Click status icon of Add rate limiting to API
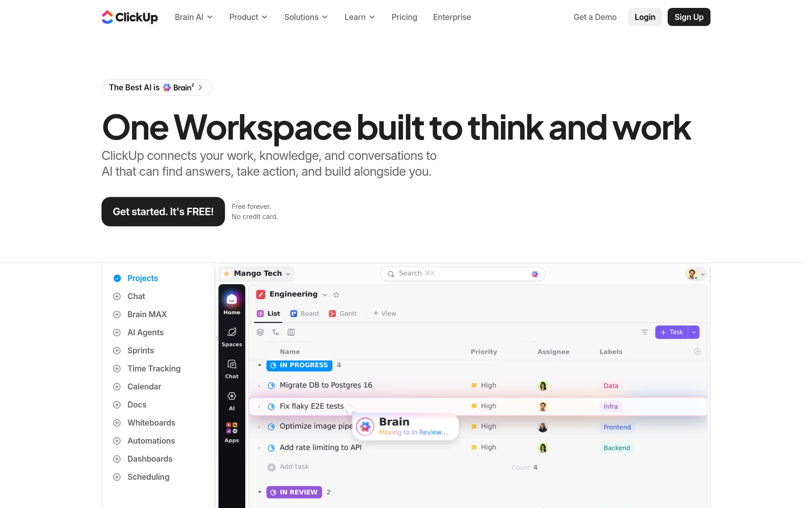 click(271, 448)
